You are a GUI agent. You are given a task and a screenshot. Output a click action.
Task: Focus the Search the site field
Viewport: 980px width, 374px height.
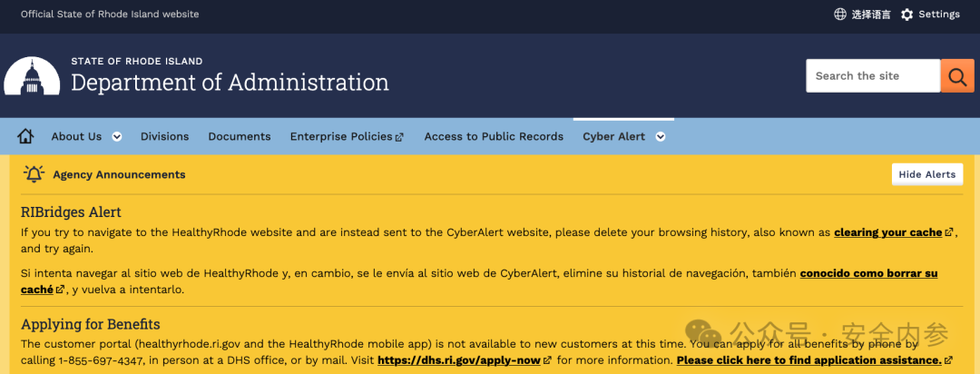873,75
